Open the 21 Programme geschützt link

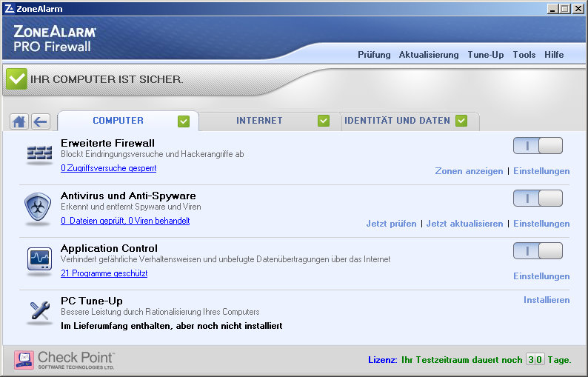tap(104, 273)
